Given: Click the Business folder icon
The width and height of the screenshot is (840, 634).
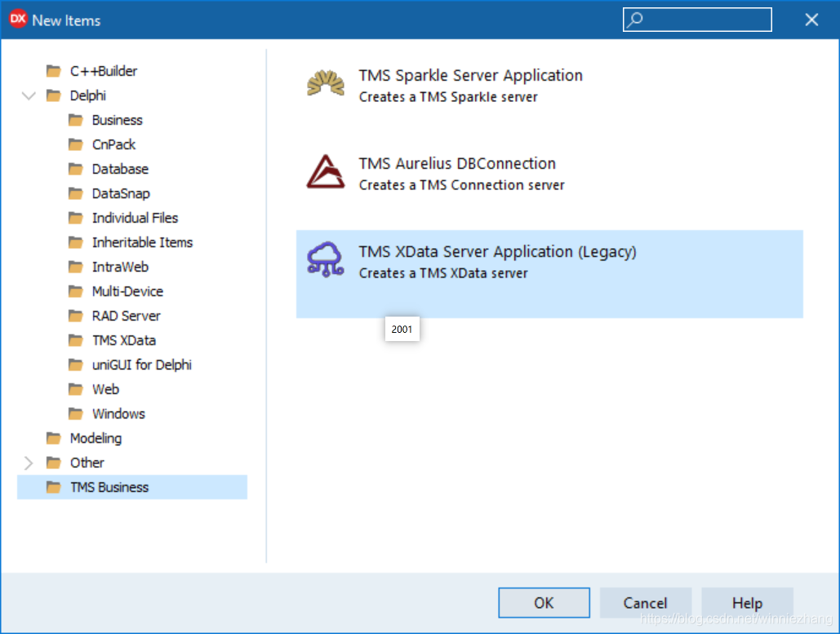Looking at the screenshot, I should [x=76, y=120].
